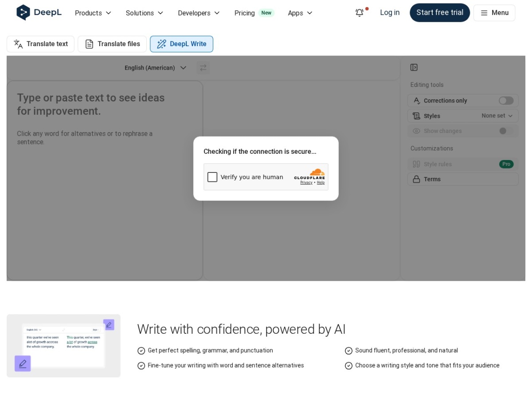The width and height of the screenshot is (532, 399).
Task: Click the Cloudflare Privacy link
Action: (x=306, y=183)
